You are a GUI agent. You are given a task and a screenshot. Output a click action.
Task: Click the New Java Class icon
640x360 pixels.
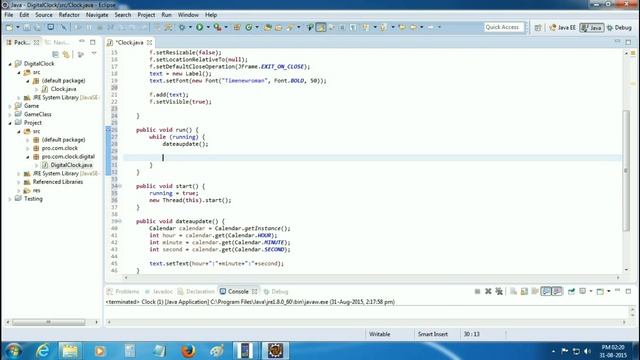click(x=249, y=27)
